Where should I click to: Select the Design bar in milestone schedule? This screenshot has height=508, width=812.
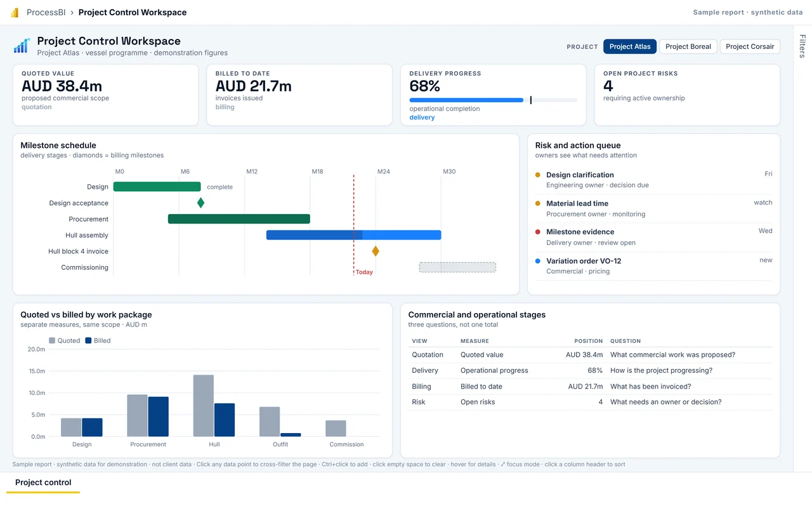[157, 187]
